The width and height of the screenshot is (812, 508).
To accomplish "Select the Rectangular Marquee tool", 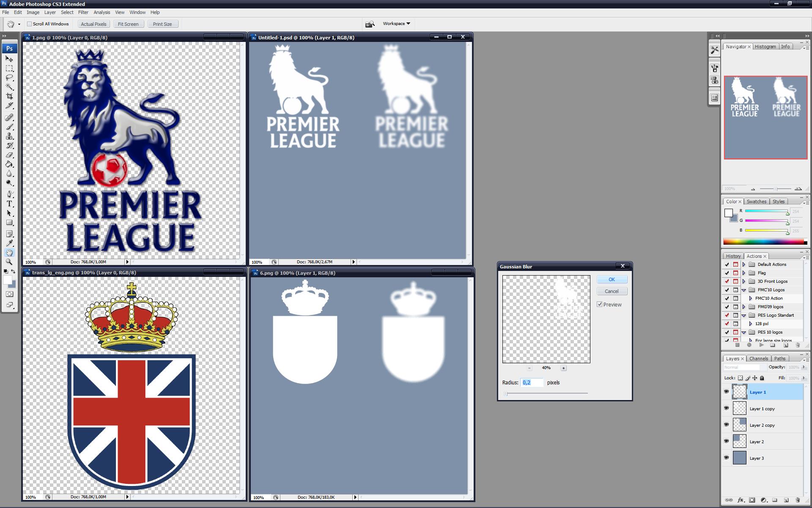I will 9,68.
